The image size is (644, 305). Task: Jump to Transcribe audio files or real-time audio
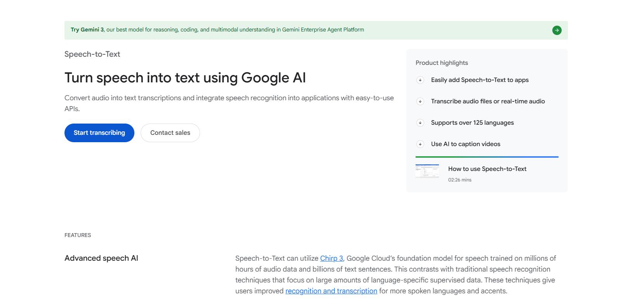click(x=488, y=101)
